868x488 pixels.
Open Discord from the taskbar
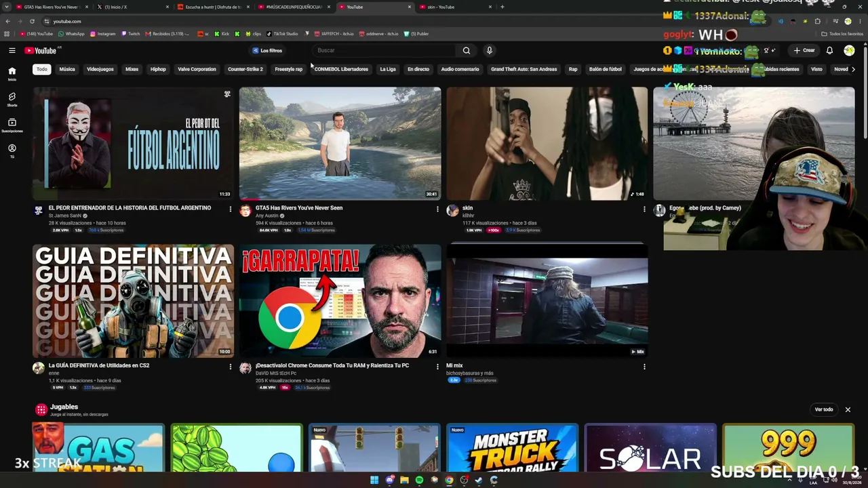point(389,480)
